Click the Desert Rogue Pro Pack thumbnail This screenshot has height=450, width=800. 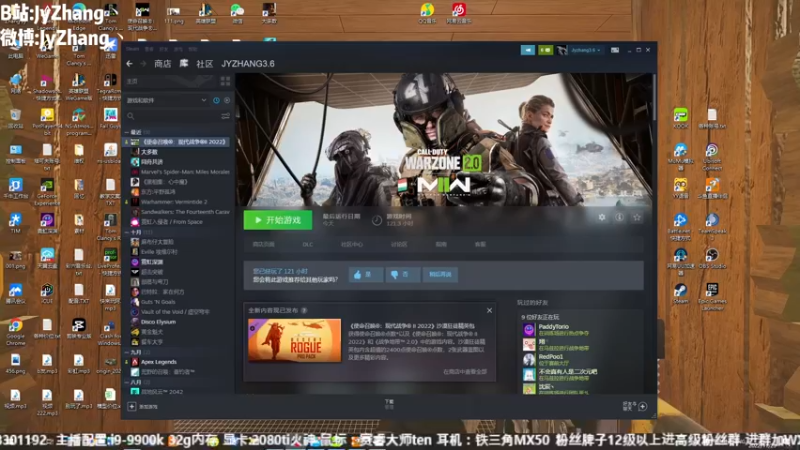(294, 340)
